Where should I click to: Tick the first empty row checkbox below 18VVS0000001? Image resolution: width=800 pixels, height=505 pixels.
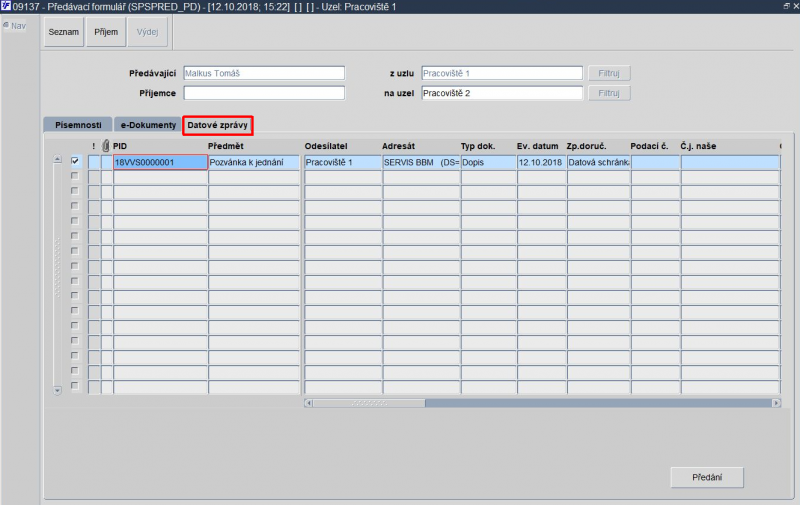coord(75,176)
